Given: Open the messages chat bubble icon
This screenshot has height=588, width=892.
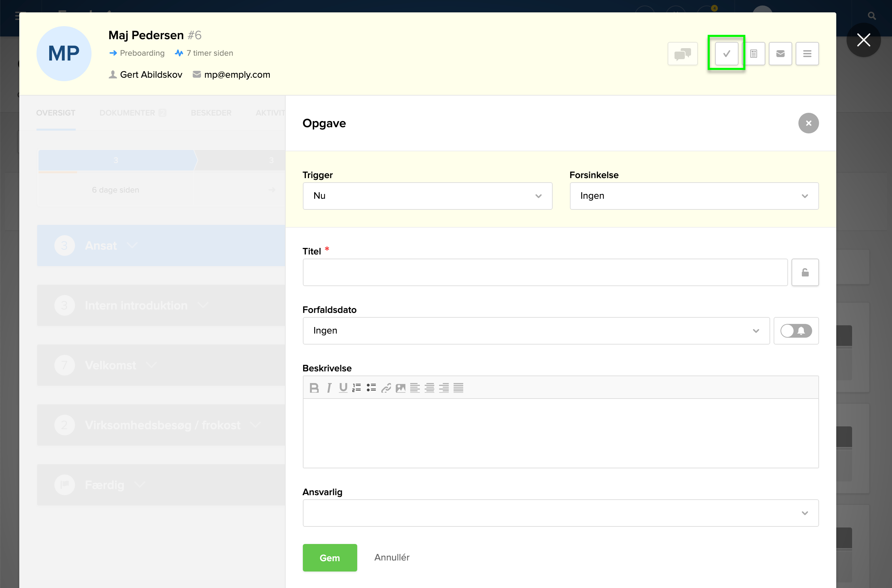Looking at the screenshot, I should click(682, 54).
